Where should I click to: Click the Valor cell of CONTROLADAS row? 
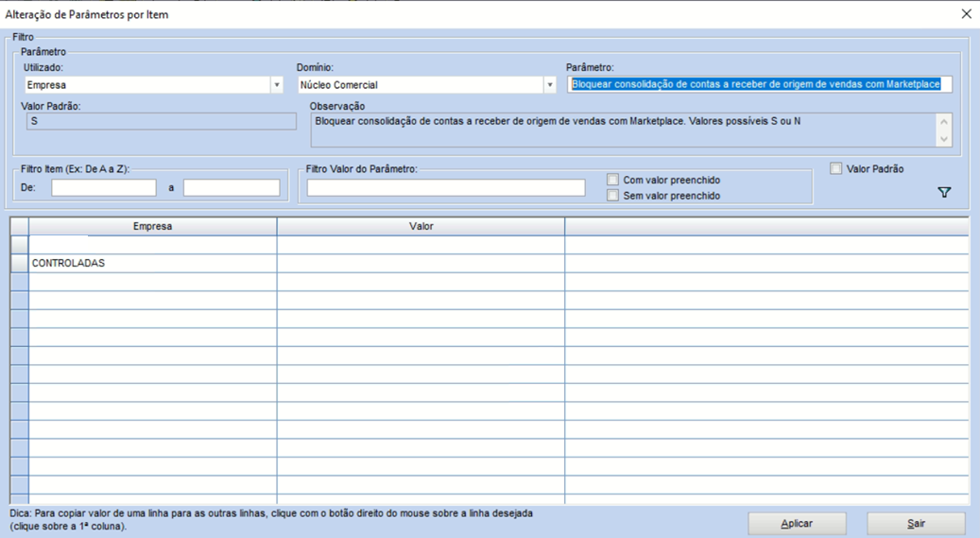click(421, 264)
